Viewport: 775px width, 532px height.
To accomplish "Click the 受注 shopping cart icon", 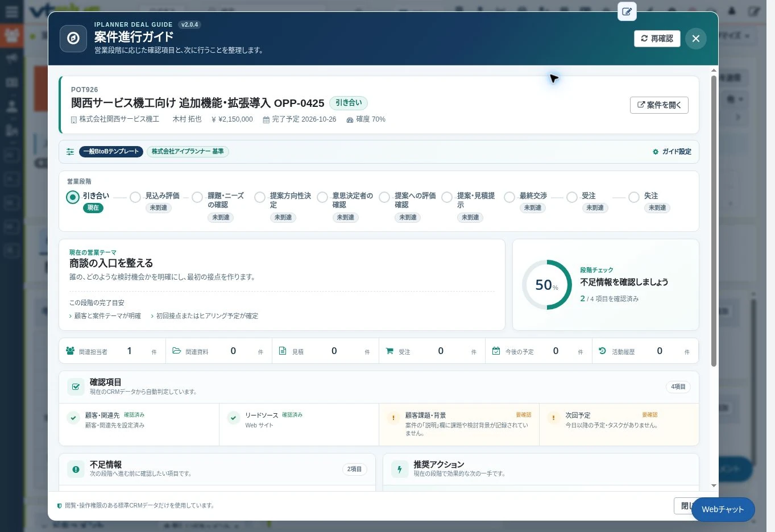I will 389,351.
